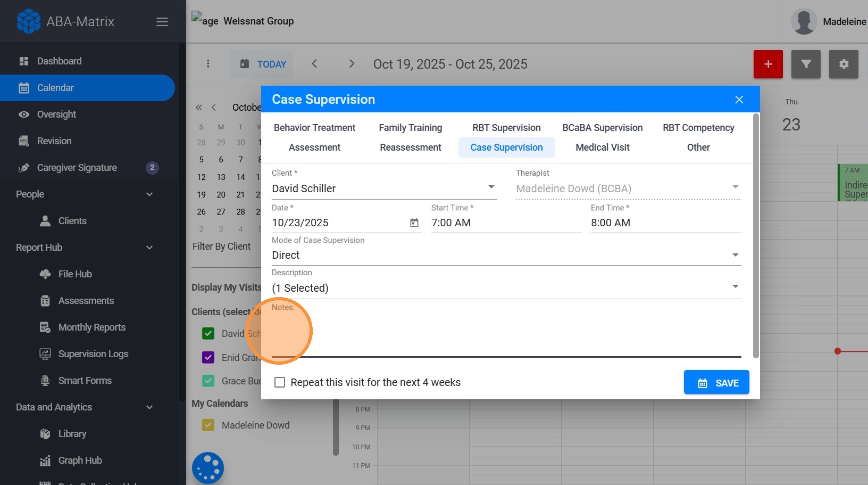Image resolution: width=868 pixels, height=485 pixels.
Task: Toggle the Madeleine Dowd calendar checkbox
Action: [208, 425]
